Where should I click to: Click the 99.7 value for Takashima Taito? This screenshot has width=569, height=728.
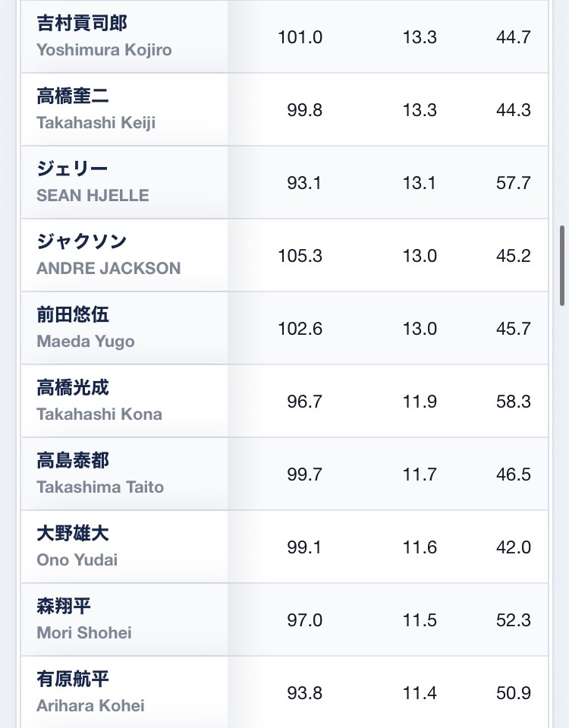304,474
